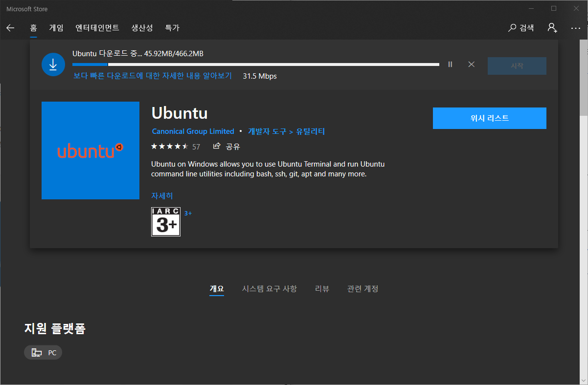Select the 개요 section tab
The width and height of the screenshot is (588, 385).
[217, 289]
